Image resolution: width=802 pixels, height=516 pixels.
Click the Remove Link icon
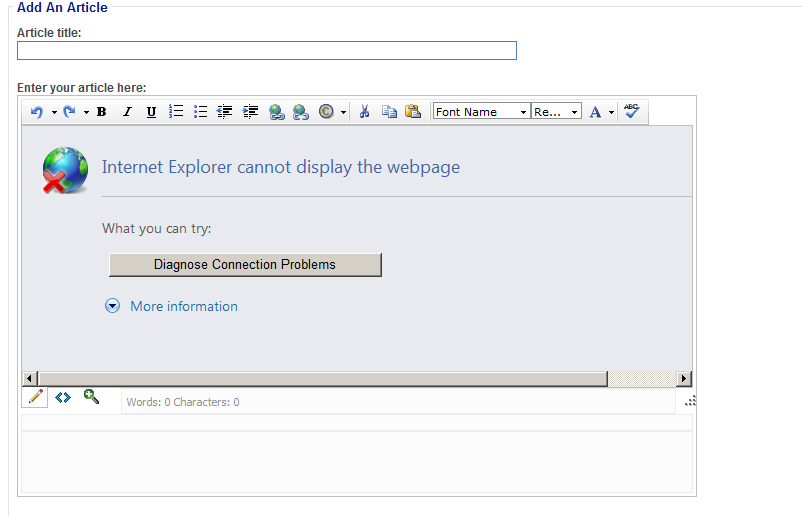(301, 112)
